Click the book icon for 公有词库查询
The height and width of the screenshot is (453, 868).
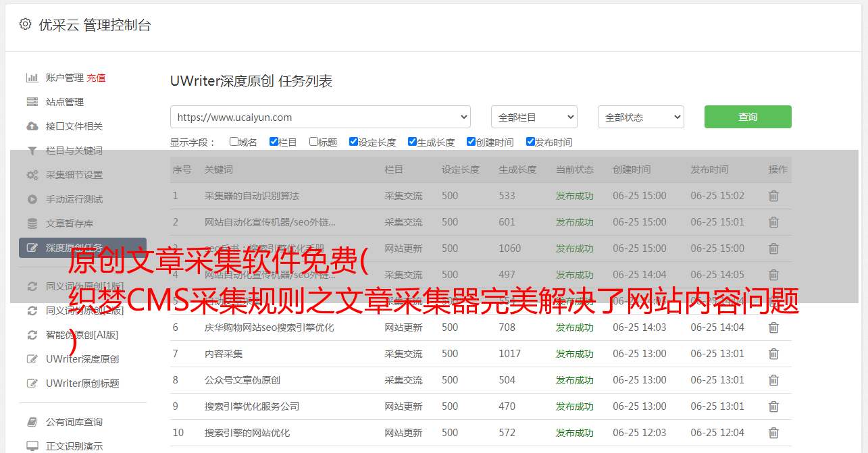[x=32, y=422]
